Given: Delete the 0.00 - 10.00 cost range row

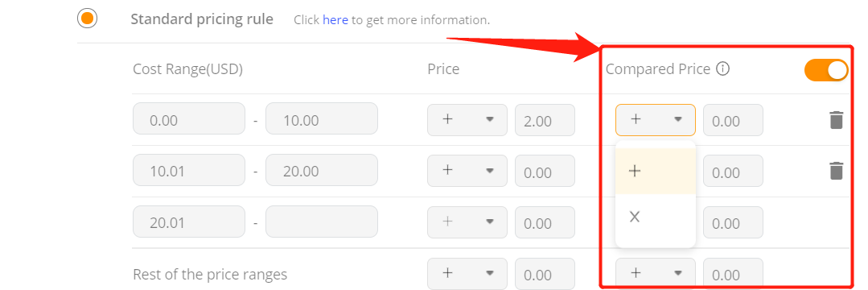Looking at the screenshot, I should [836, 120].
